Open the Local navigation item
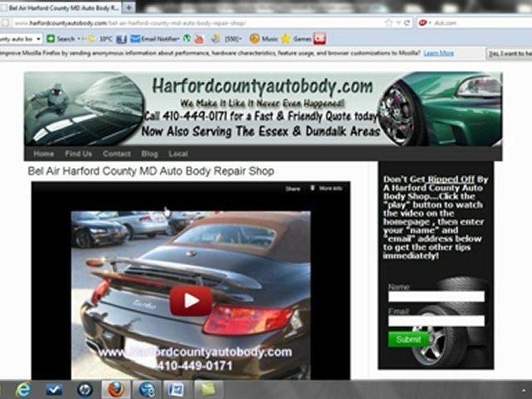The width and height of the screenshot is (532, 399). [x=178, y=154]
